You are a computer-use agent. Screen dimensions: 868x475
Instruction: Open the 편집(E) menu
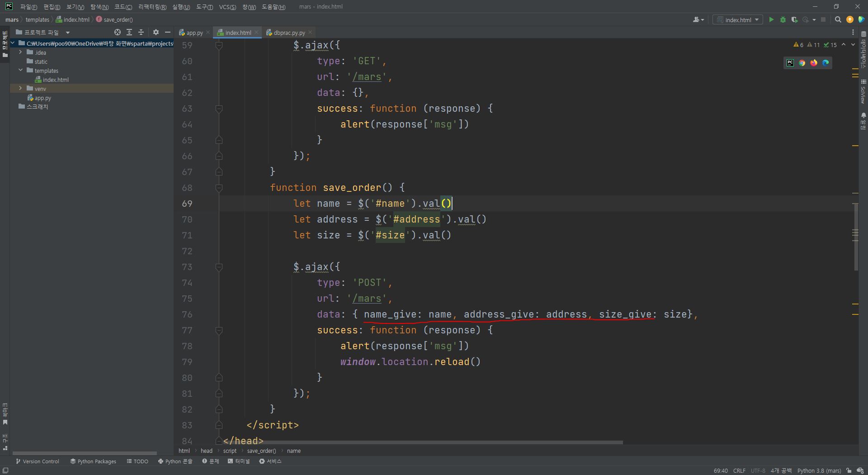pos(52,7)
